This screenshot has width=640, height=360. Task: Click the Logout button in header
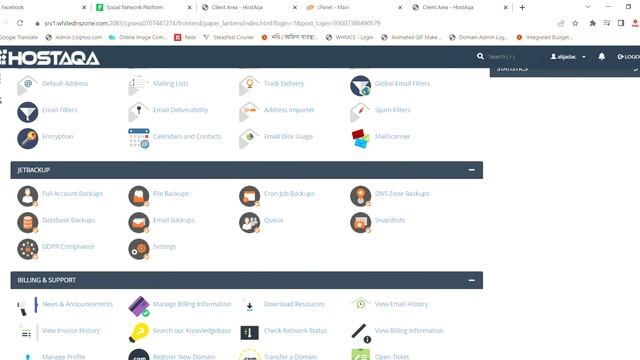[629, 57]
